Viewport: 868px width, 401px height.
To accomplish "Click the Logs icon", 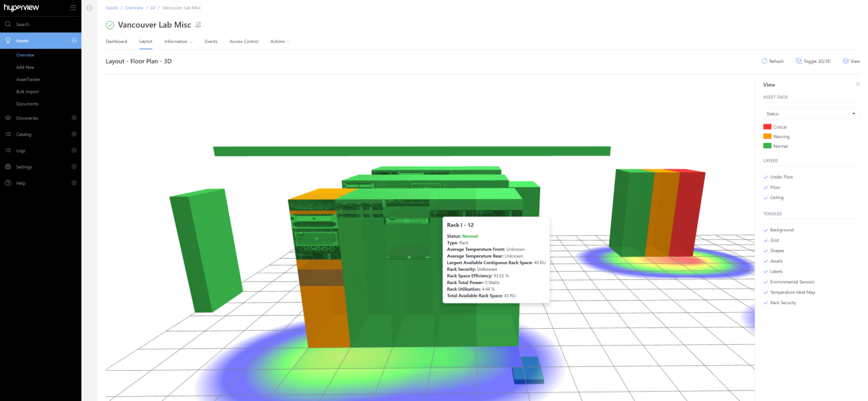I will [x=8, y=150].
